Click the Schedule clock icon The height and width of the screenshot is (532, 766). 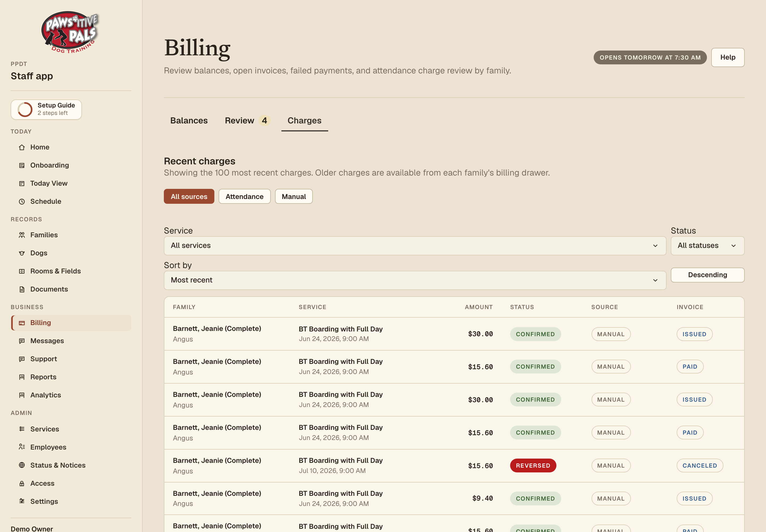click(22, 201)
